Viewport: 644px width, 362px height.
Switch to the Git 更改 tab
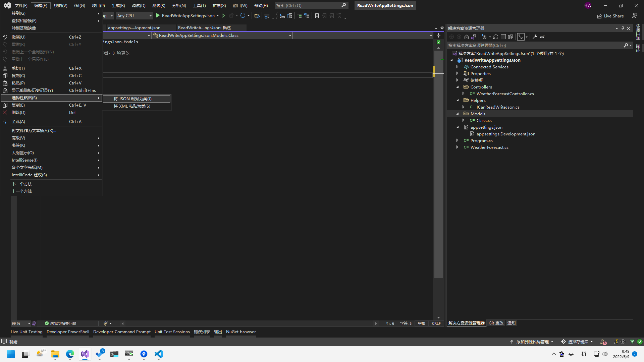496,323
